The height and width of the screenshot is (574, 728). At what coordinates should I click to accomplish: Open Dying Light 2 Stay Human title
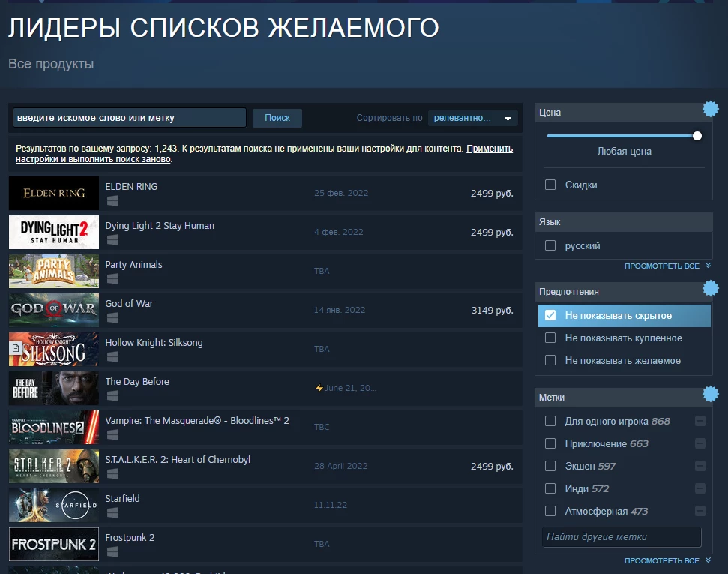tap(160, 225)
